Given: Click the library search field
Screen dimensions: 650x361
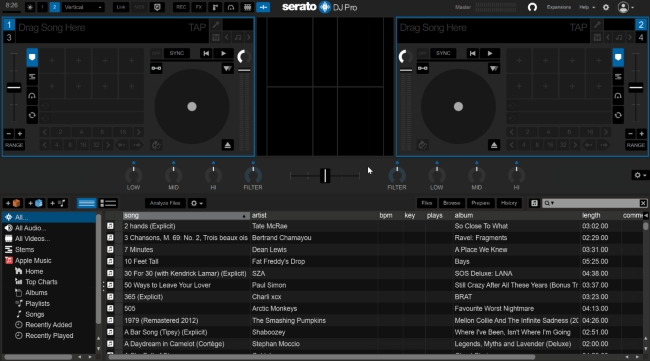Looking at the screenshot, I should (x=594, y=203).
